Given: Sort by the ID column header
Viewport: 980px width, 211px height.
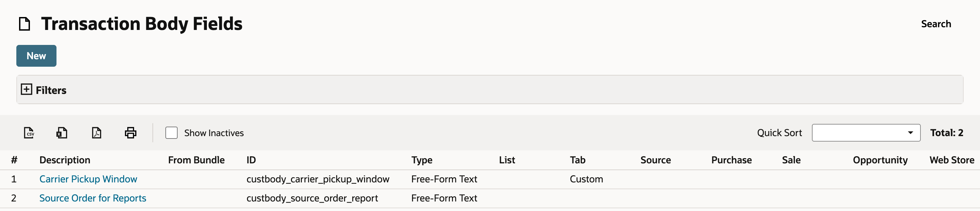Looking at the screenshot, I should pyautogui.click(x=251, y=160).
